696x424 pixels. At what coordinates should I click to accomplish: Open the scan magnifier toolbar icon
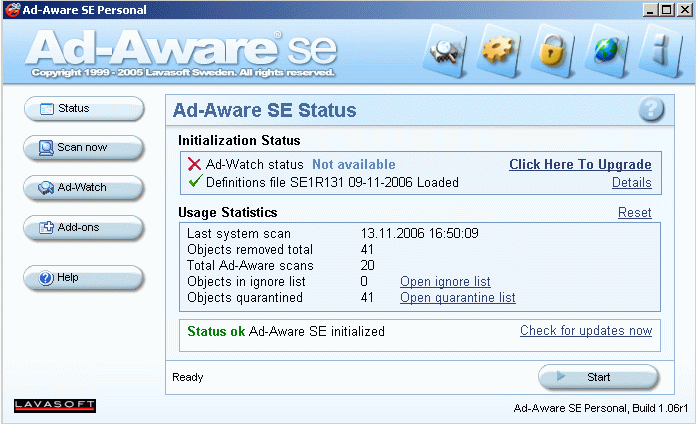pyautogui.click(x=445, y=51)
